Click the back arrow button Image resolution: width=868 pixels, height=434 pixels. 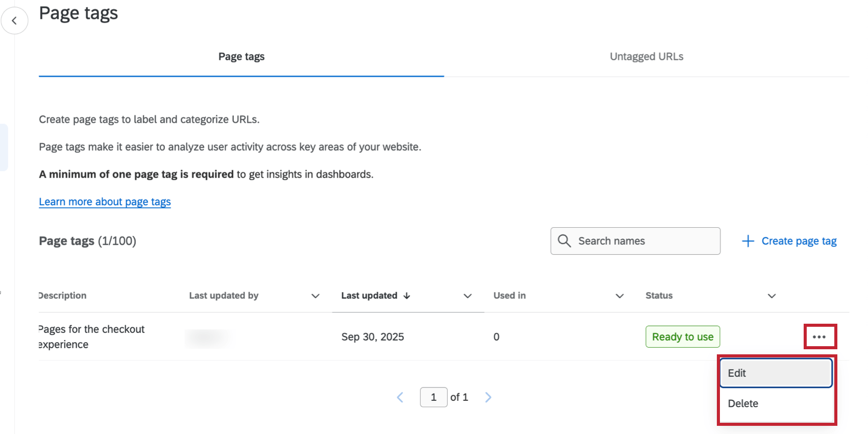pos(14,20)
